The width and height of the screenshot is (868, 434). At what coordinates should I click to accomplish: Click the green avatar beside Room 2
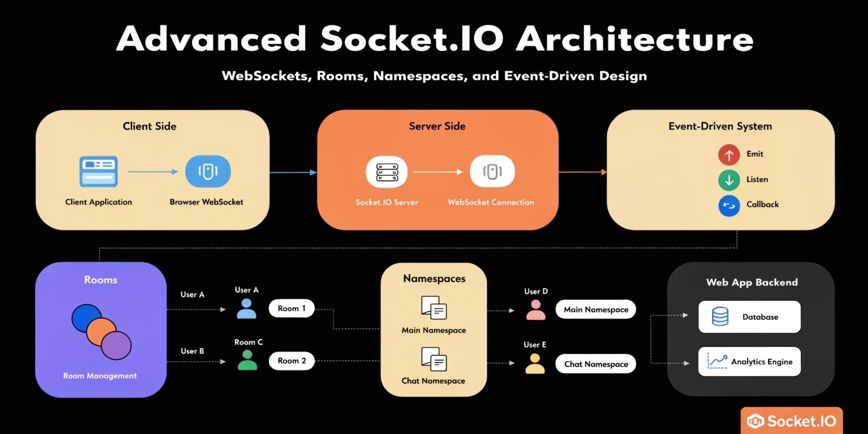tap(247, 360)
